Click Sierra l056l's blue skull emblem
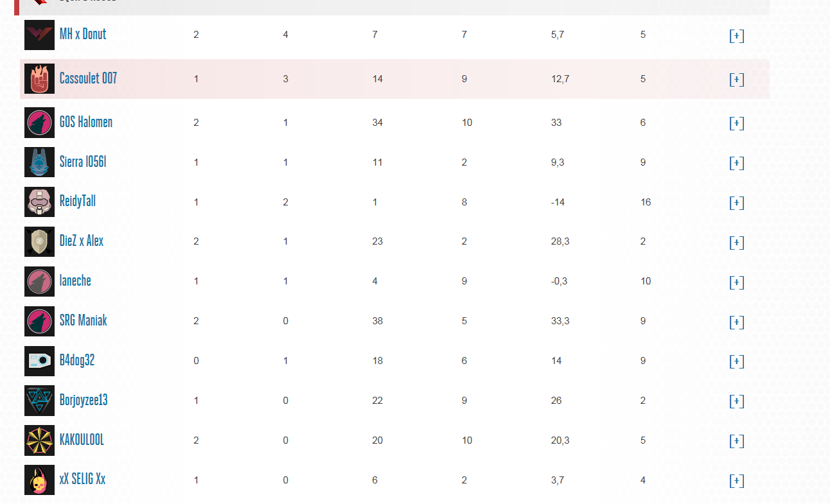 pyautogui.click(x=39, y=162)
